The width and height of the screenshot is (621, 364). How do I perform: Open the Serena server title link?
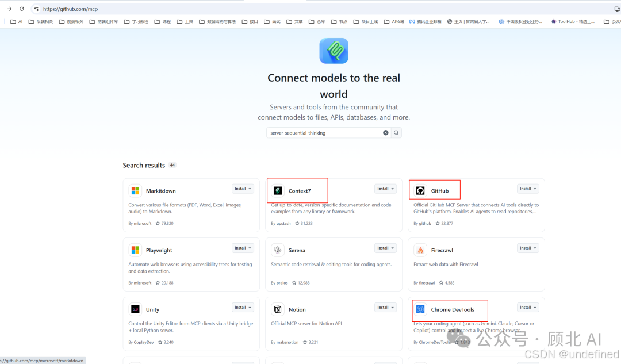point(297,250)
